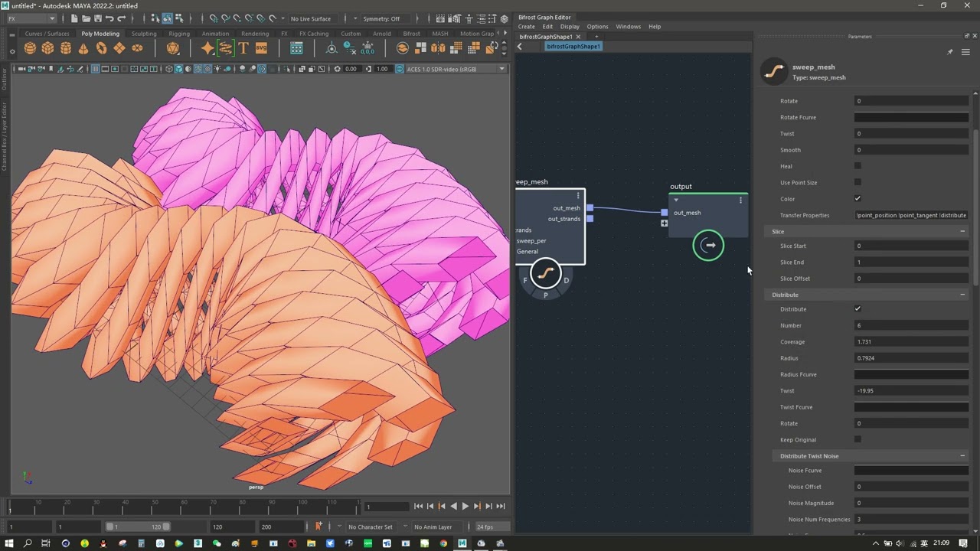The width and height of the screenshot is (980, 551).
Task: Open the Options menu in Bifrost
Action: click(597, 27)
